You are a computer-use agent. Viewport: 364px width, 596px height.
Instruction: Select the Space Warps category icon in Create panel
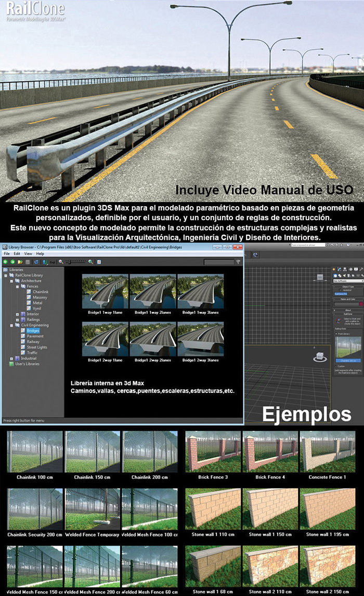358,275
